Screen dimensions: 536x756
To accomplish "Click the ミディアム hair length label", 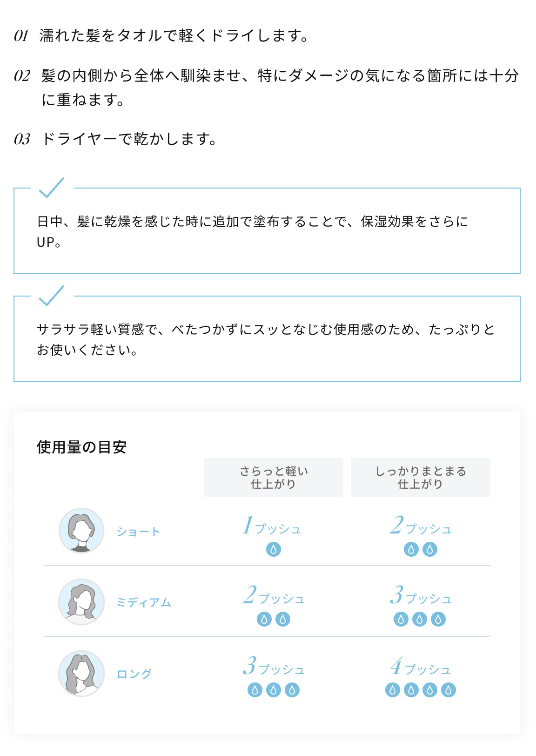I will coord(144,602).
